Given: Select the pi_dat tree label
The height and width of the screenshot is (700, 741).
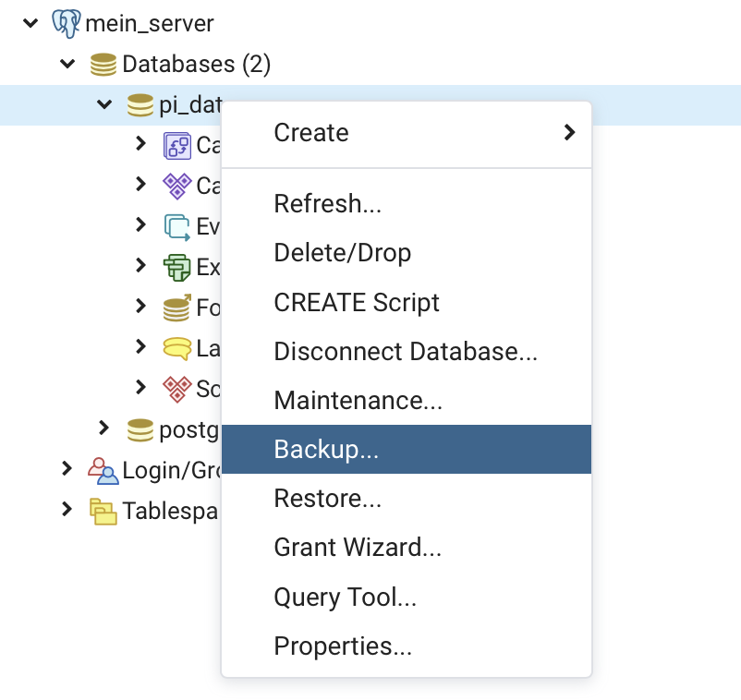Looking at the screenshot, I should click(190, 105).
